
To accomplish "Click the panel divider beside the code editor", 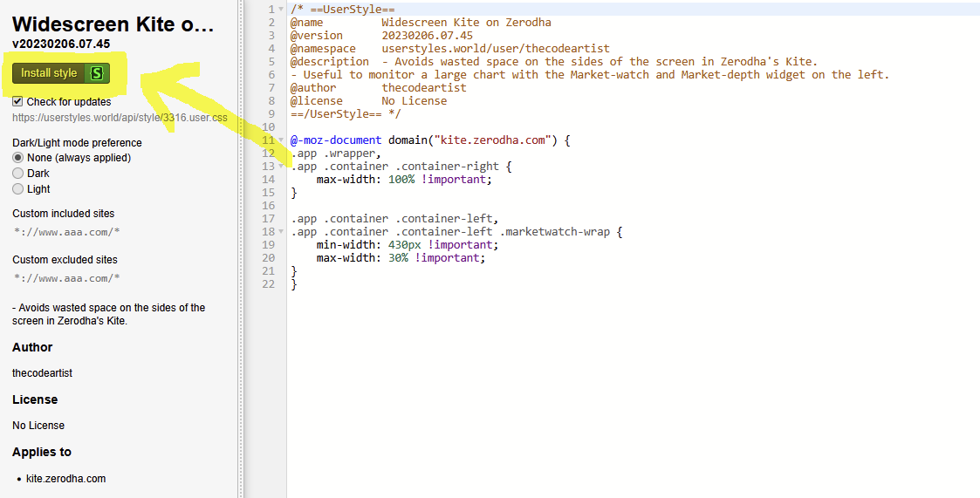I will click(x=242, y=262).
